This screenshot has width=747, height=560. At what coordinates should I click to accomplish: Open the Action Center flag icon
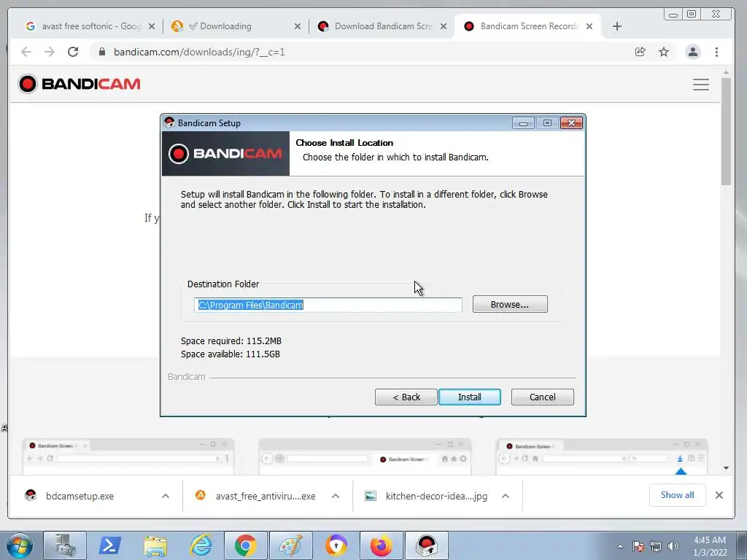638,546
